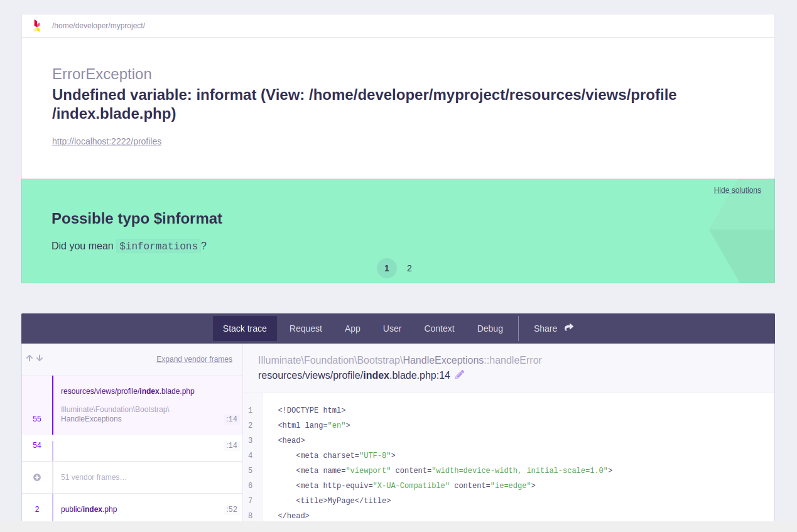Viewport: 797px width, 532px height.
Task: Click the Share arrow icon
Action: (x=569, y=328)
